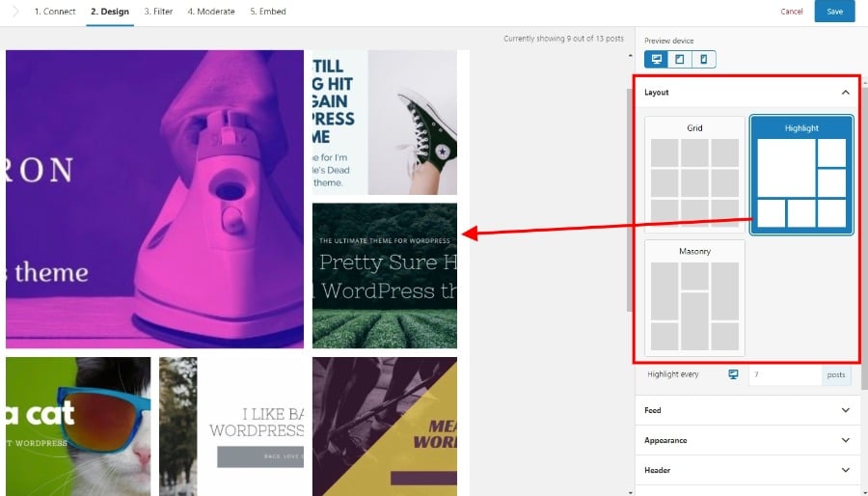Select desktop preview device icon

coord(656,59)
